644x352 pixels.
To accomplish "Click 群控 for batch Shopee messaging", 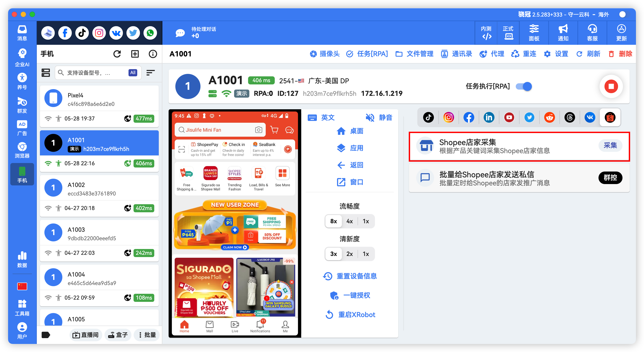I will pyautogui.click(x=610, y=178).
